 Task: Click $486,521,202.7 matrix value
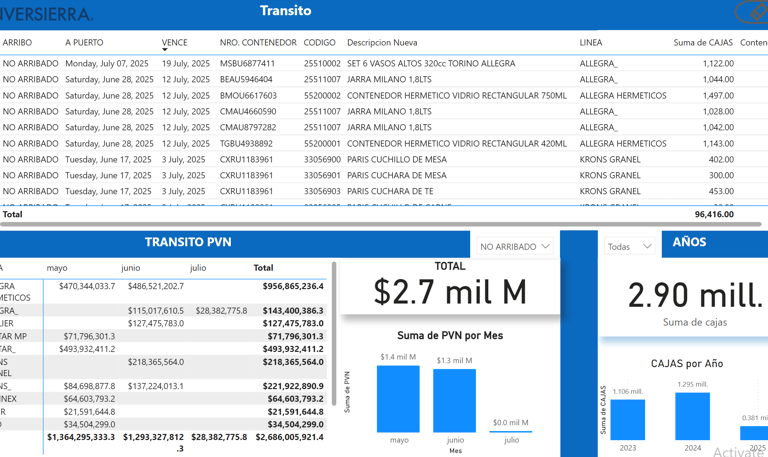tap(156, 286)
